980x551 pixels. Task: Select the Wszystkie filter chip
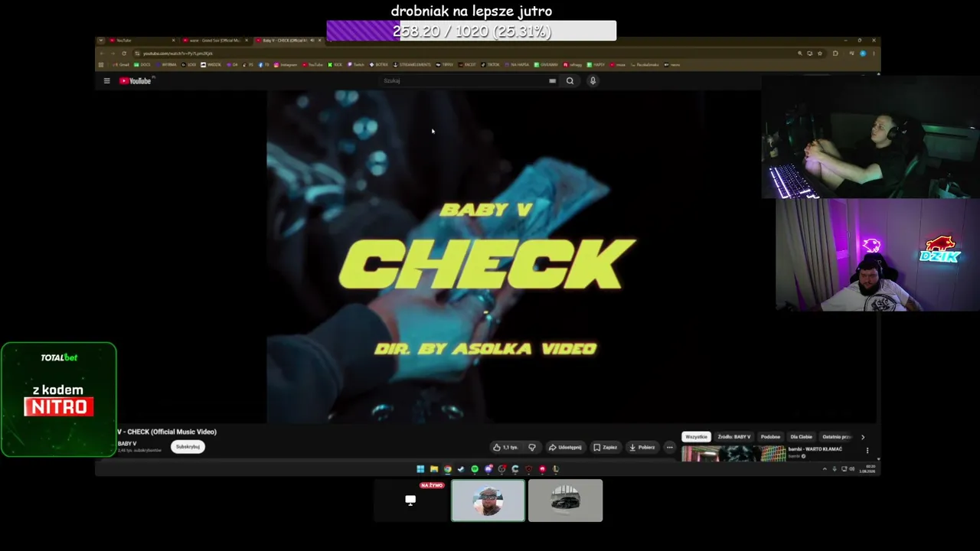(696, 437)
